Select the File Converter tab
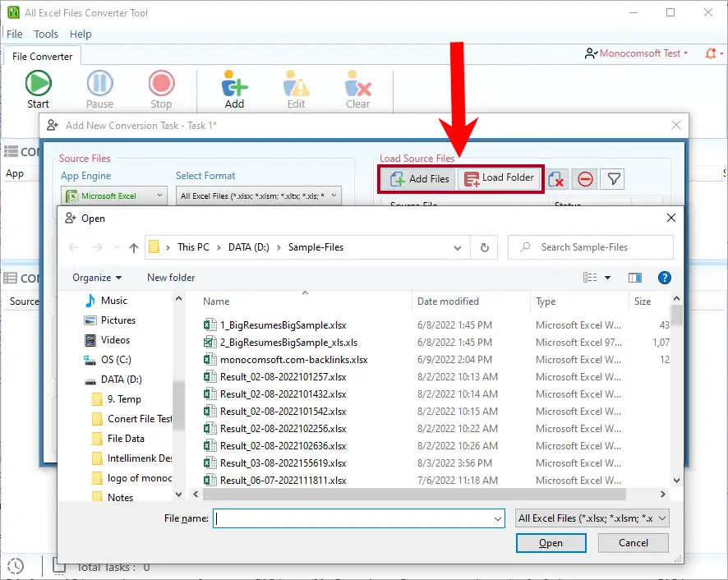This screenshot has width=728, height=580. tap(42, 56)
